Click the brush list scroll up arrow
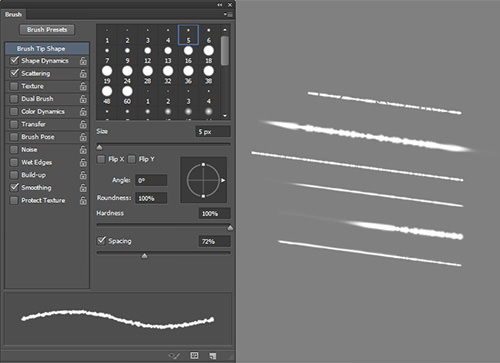The width and height of the screenshot is (500, 363). 225,29
